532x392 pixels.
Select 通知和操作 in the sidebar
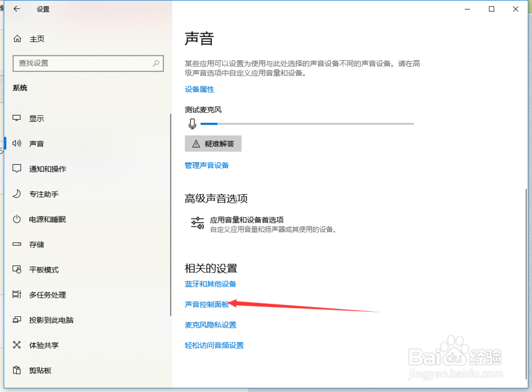click(x=47, y=169)
